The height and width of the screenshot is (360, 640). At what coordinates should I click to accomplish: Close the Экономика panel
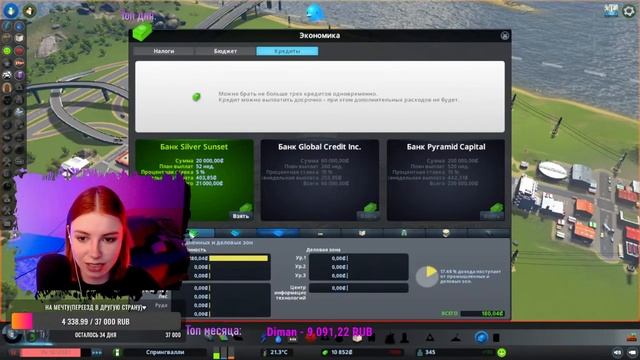click(504, 36)
